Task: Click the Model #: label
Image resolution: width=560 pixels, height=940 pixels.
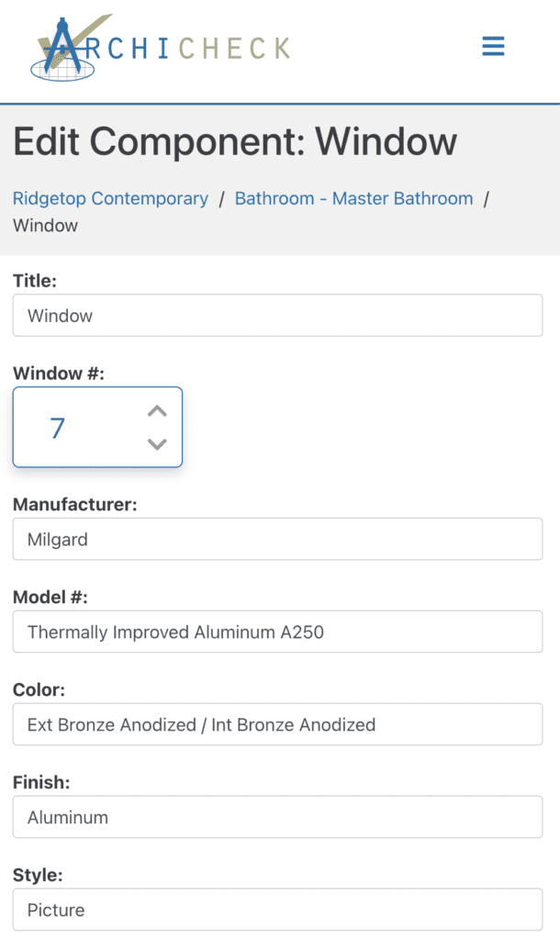Action: click(x=50, y=597)
